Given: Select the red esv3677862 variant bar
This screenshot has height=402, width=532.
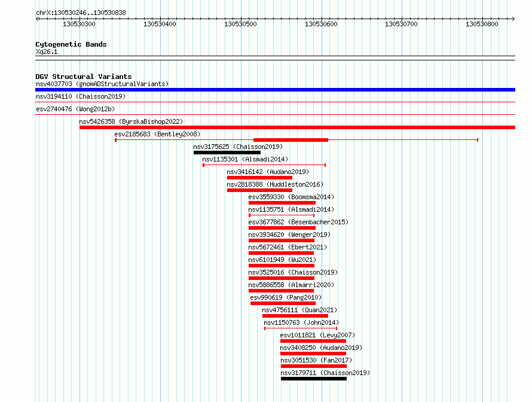Looking at the screenshot, I should [282, 228].
